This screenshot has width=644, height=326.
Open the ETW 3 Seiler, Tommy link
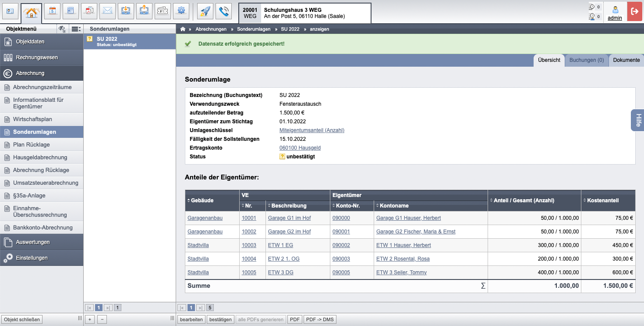tap(401, 272)
